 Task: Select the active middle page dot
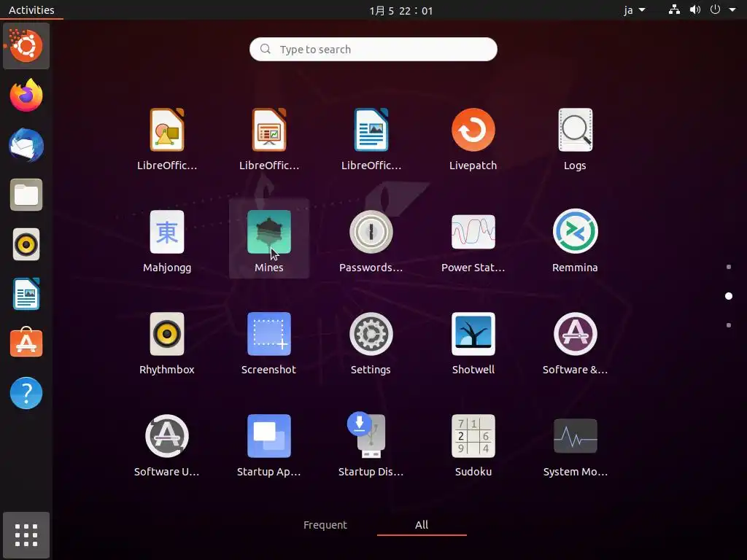point(729,296)
